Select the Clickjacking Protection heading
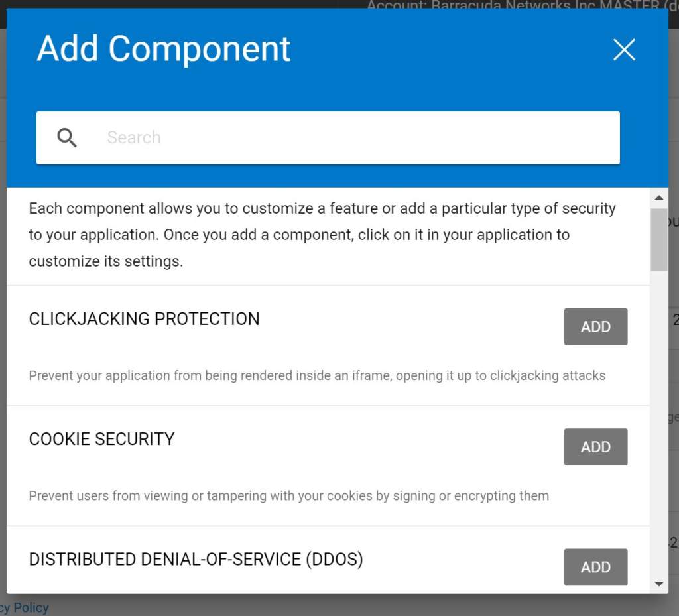Screen dimensions: 679x616 point(144,319)
